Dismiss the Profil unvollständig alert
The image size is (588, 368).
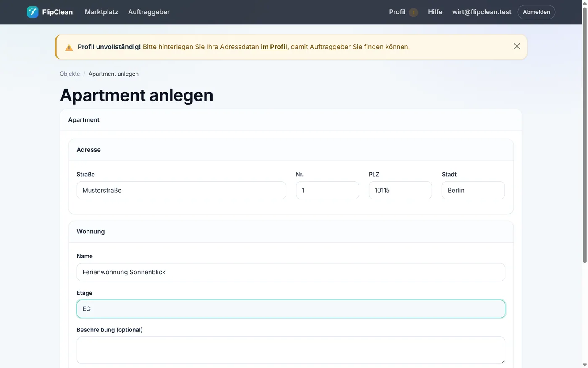coord(517,46)
